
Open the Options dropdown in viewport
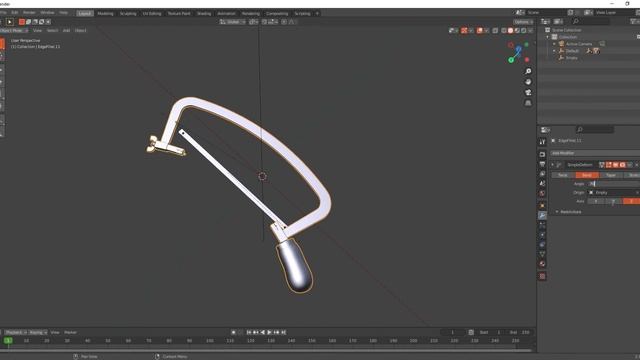coord(523,22)
